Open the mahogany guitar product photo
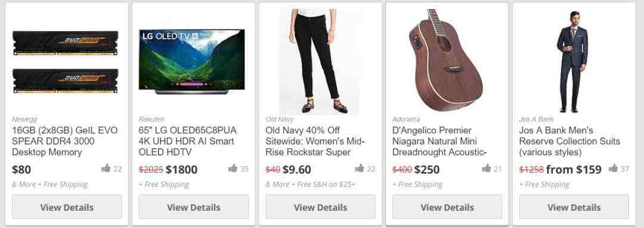The image size is (644, 228). click(447, 61)
